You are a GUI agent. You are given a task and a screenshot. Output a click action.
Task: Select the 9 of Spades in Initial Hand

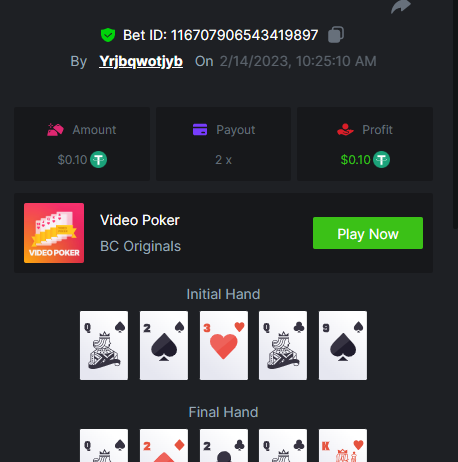343,345
